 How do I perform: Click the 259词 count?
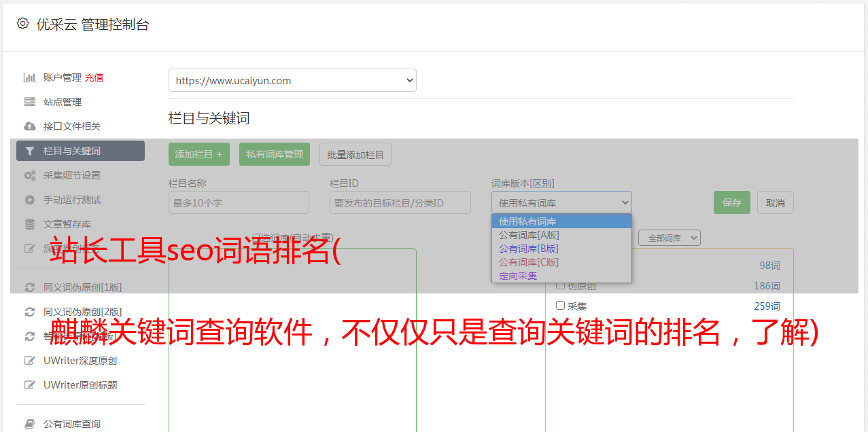tap(767, 306)
